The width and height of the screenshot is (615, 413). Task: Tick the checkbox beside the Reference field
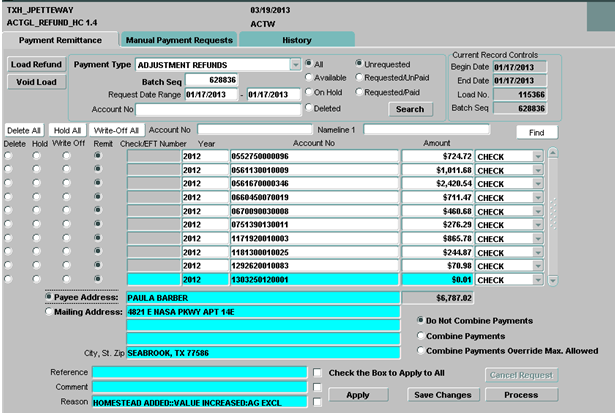pos(316,373)
